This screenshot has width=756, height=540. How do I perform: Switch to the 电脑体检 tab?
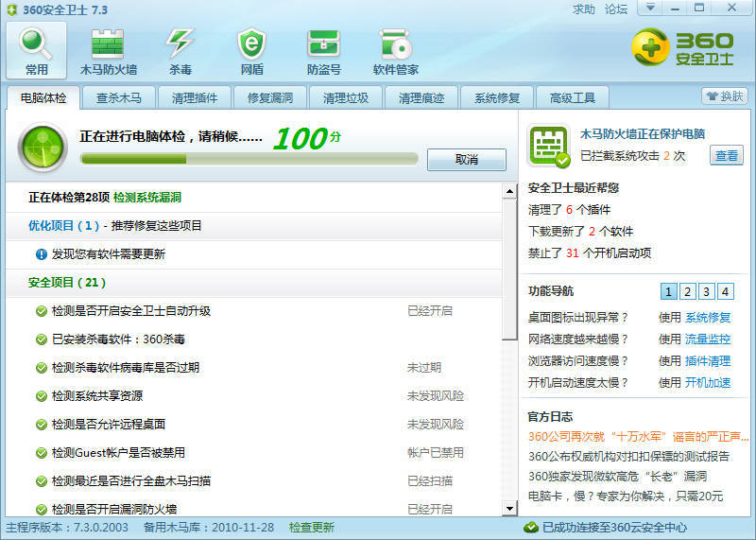[x=43, y=98]
